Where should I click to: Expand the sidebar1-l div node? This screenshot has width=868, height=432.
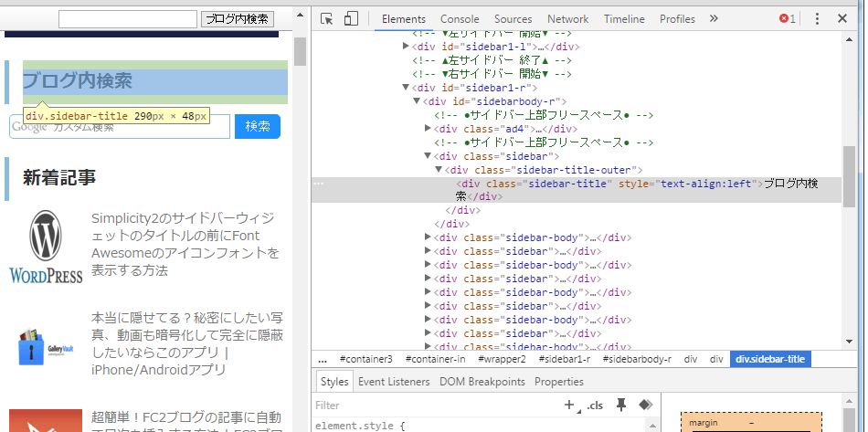coord(407,47)
